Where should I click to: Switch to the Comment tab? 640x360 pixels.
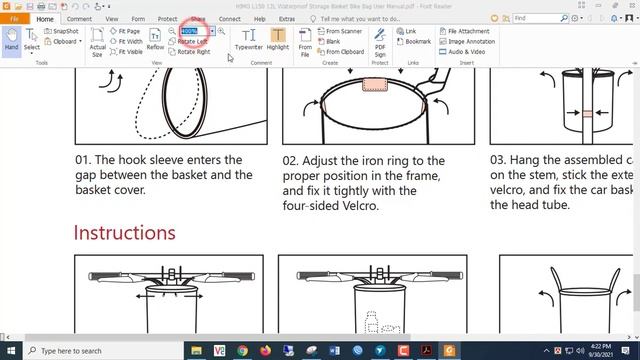pyautogui.click(x=79, y=19)
